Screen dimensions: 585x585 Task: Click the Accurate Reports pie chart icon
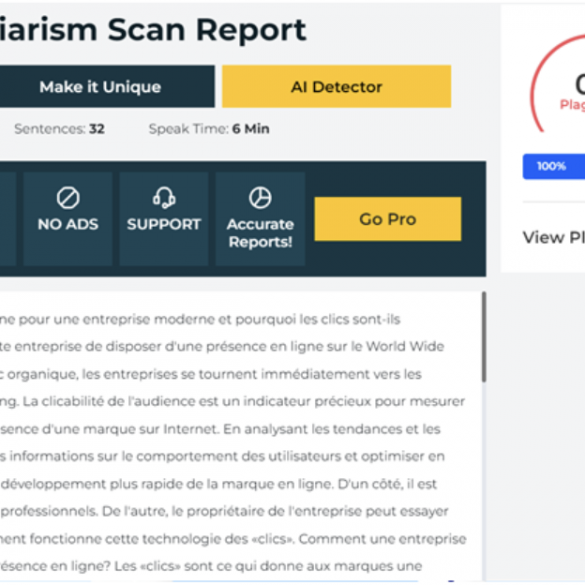(260, 198)
